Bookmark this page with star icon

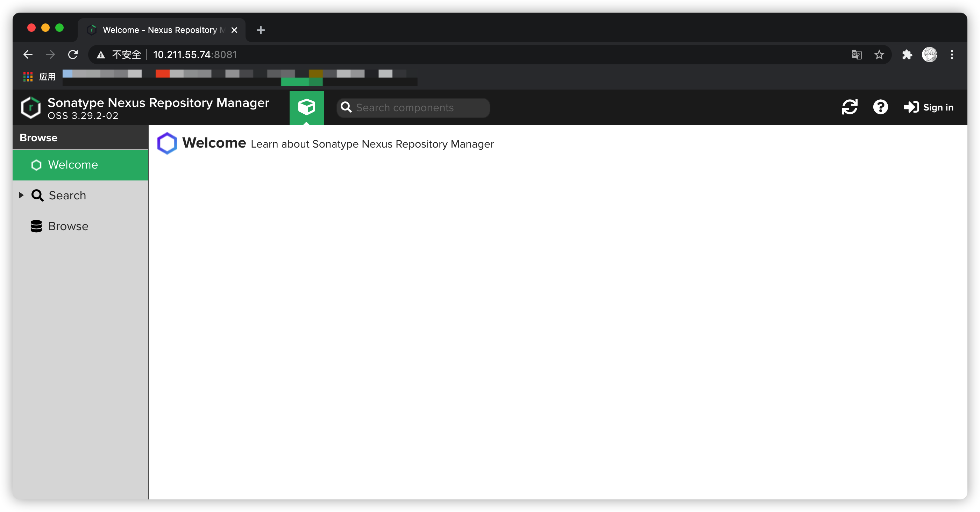[879, 55]
